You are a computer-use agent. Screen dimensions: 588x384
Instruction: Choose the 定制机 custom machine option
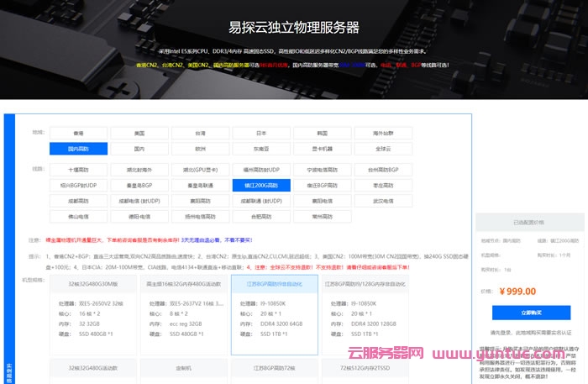pyautogui.click(x=183, y=368)
